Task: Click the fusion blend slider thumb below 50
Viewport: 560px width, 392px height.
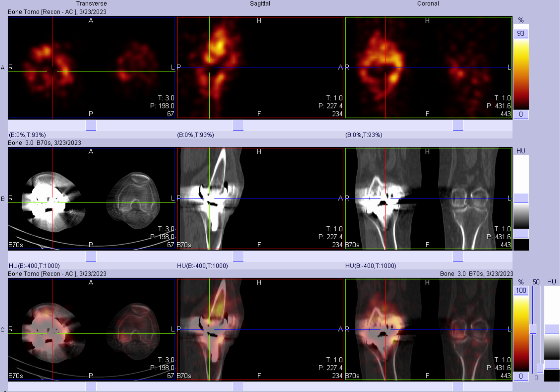Action: click(533, 329)
